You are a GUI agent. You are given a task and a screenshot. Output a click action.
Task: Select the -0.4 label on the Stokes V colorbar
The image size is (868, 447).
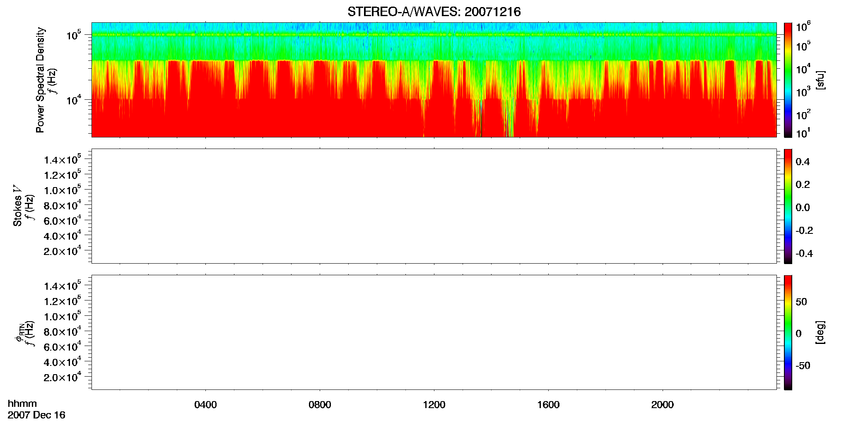[804, 253]
